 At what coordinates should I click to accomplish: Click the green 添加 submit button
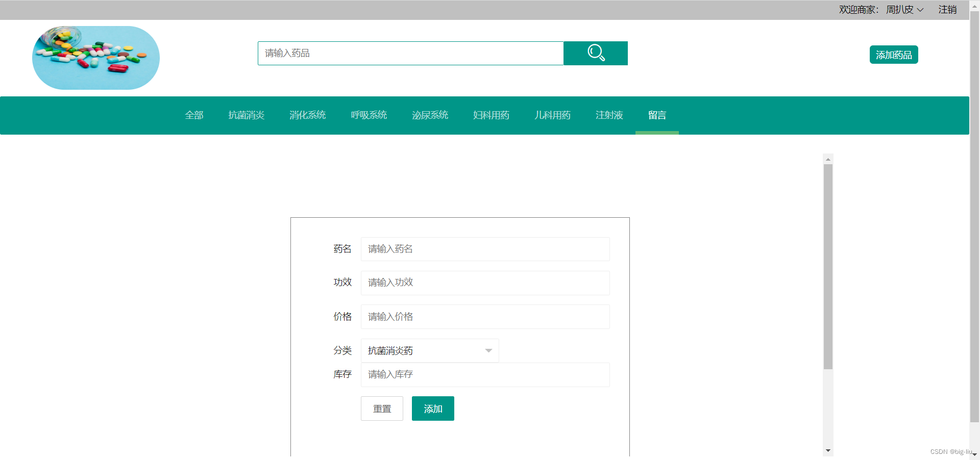tap(433, 408)
